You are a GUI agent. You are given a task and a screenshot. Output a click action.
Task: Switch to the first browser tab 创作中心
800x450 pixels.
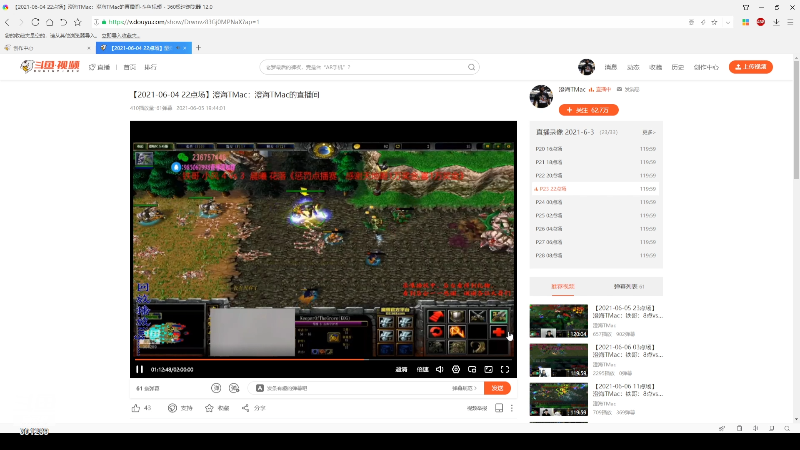[x=47, y=48]
